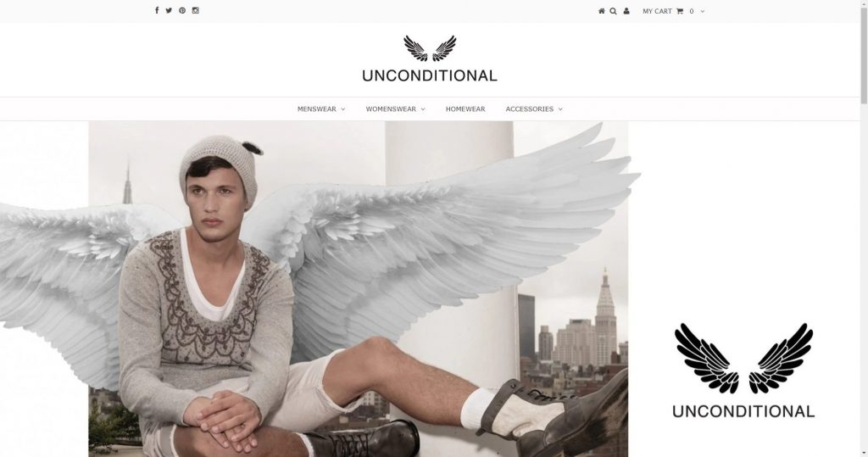Click the shopping cart icon
Viewport: 868px width, 457px height.
[680, 11]
